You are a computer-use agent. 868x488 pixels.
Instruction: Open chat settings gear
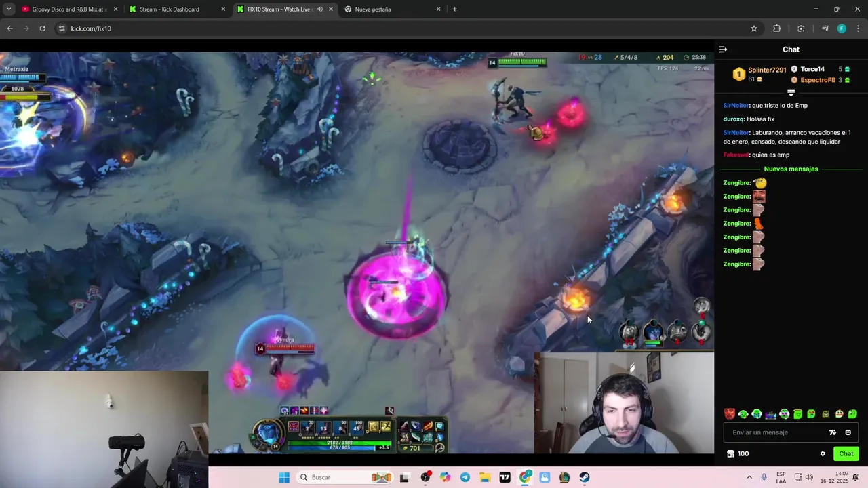click(x=823, y=454)
